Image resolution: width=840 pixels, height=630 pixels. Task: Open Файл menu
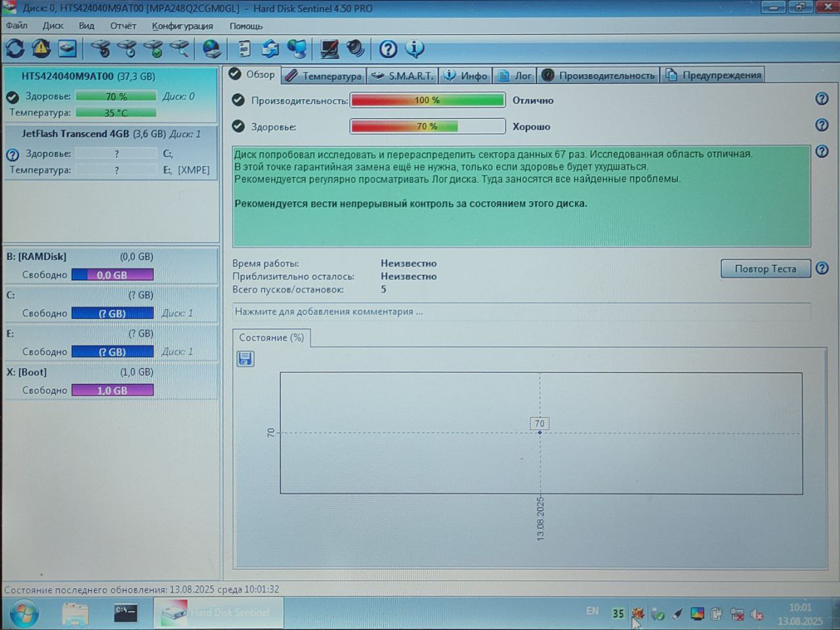tap(16, 26)
